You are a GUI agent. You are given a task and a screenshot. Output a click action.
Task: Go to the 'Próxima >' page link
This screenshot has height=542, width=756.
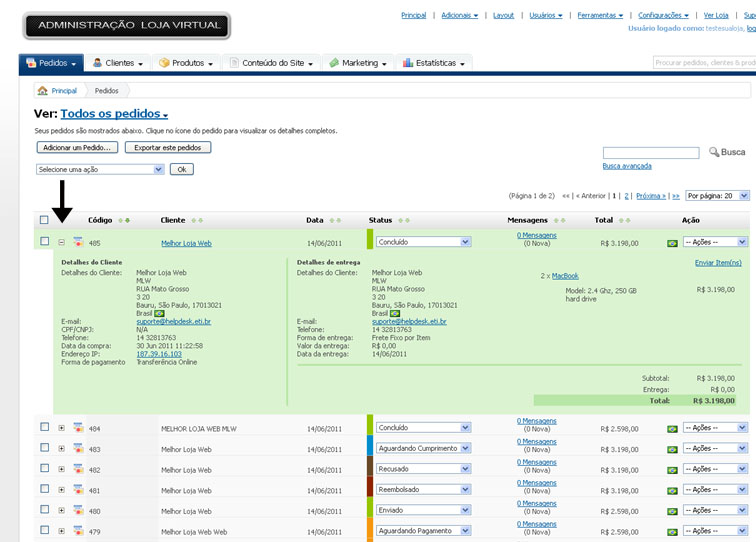[651, 196]
